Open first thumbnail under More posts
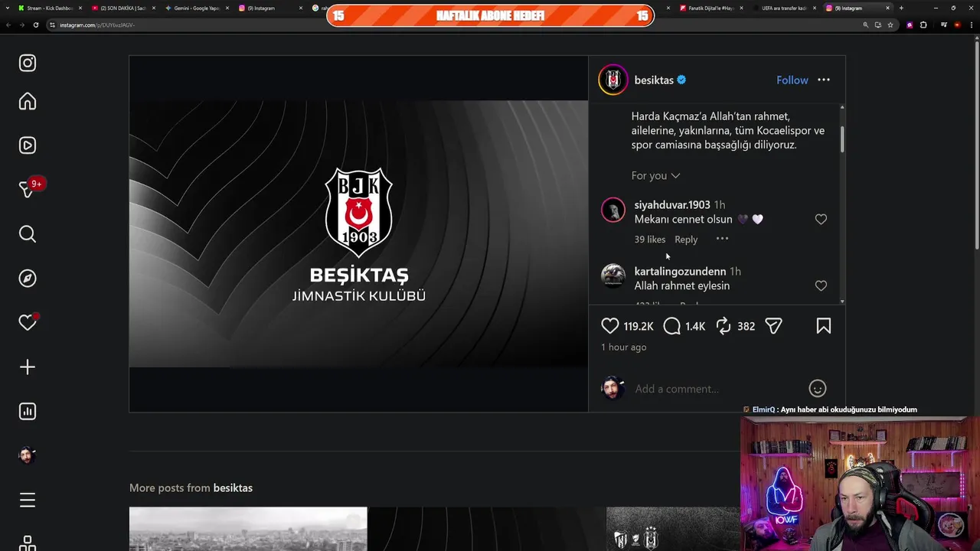Viewport: 980px width, 551px height. [x=248, y=529]
